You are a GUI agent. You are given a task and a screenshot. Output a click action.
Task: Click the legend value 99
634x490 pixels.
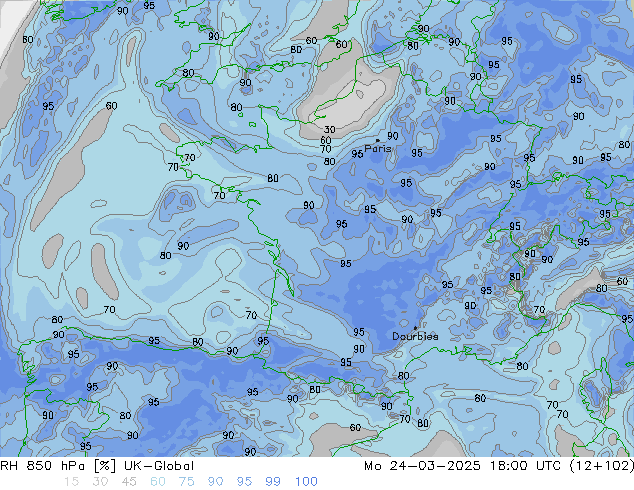pyautogui.click(x=273, y=482)
